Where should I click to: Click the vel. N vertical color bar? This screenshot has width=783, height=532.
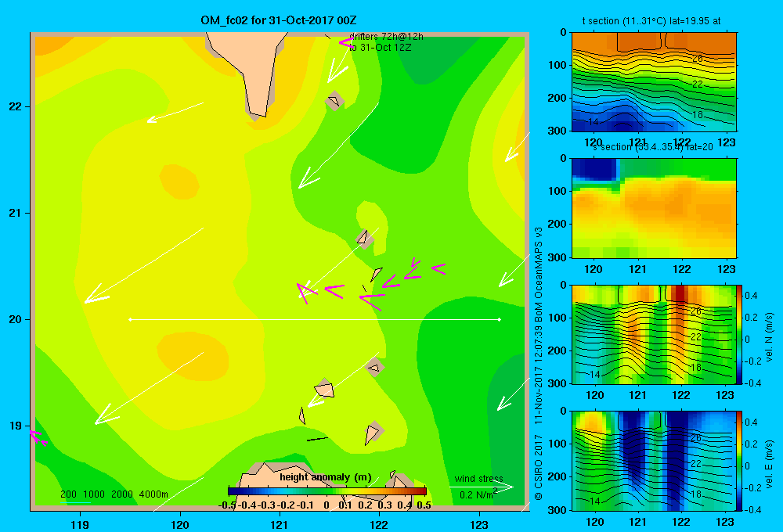pos(739,334)
